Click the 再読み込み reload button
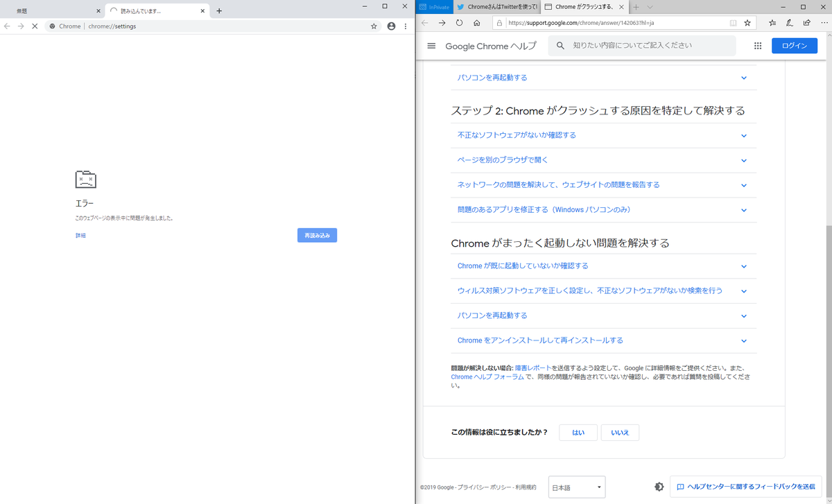 pyautogui.click(x=317, y=236)
